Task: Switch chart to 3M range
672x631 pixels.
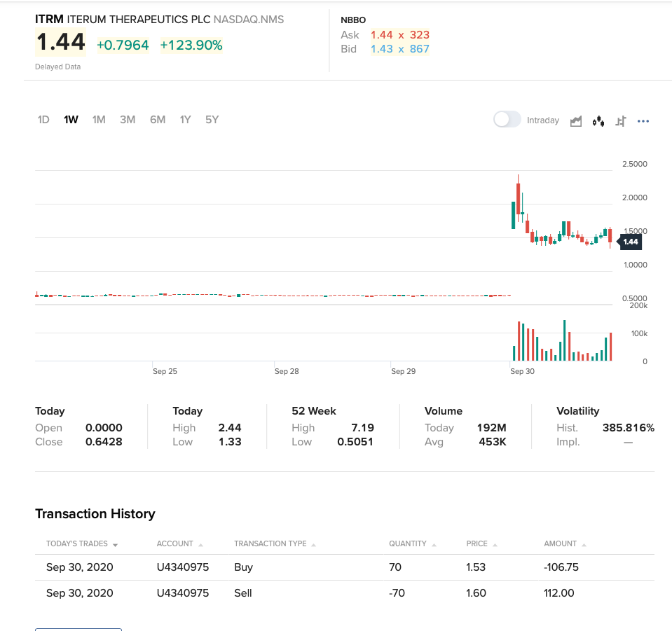Action: point(128,120)
